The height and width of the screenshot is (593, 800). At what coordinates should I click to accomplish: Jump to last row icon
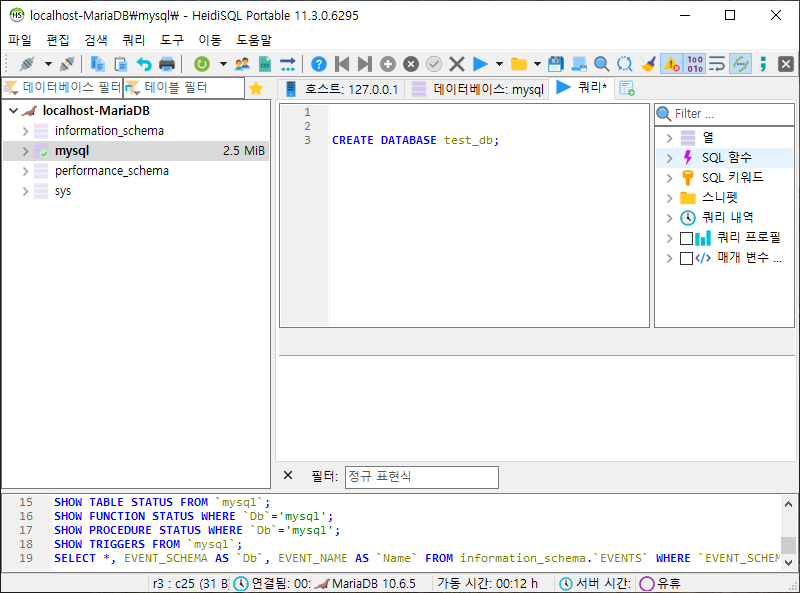365,64
